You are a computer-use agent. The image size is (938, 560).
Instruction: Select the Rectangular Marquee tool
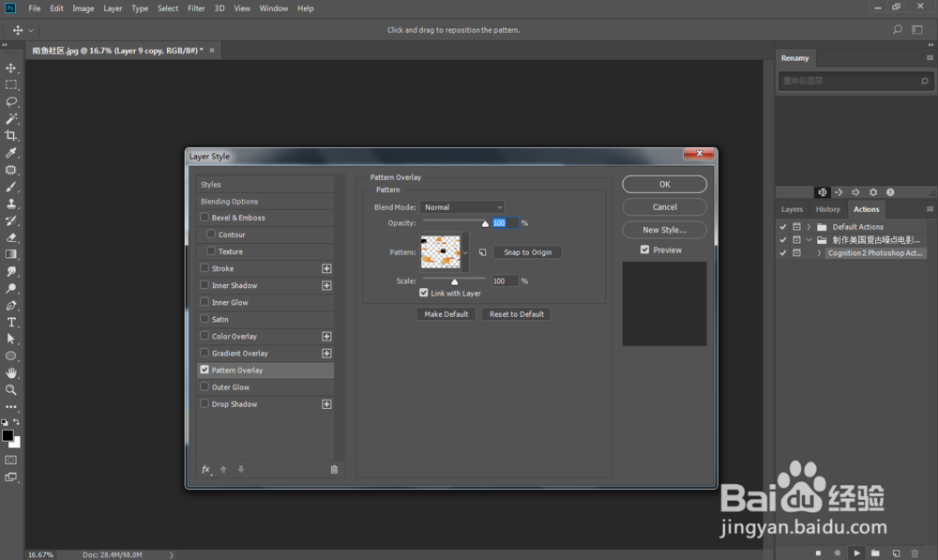[x=10, y=85]
